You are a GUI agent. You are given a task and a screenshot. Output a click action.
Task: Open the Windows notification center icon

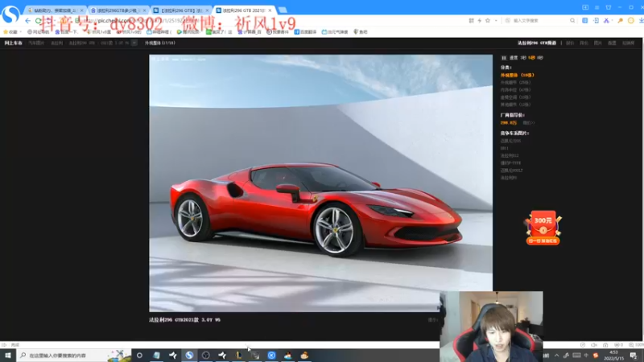(634, 356)
